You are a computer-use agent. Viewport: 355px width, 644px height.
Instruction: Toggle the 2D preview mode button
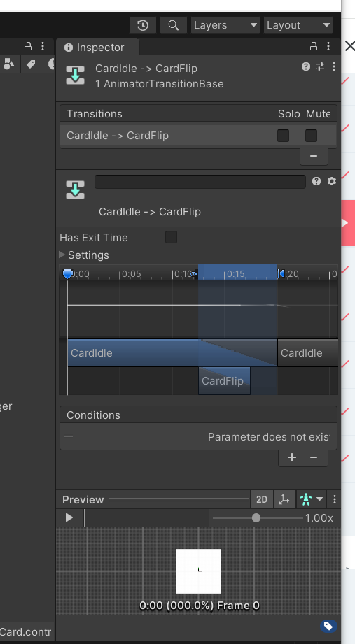(262, 499)
